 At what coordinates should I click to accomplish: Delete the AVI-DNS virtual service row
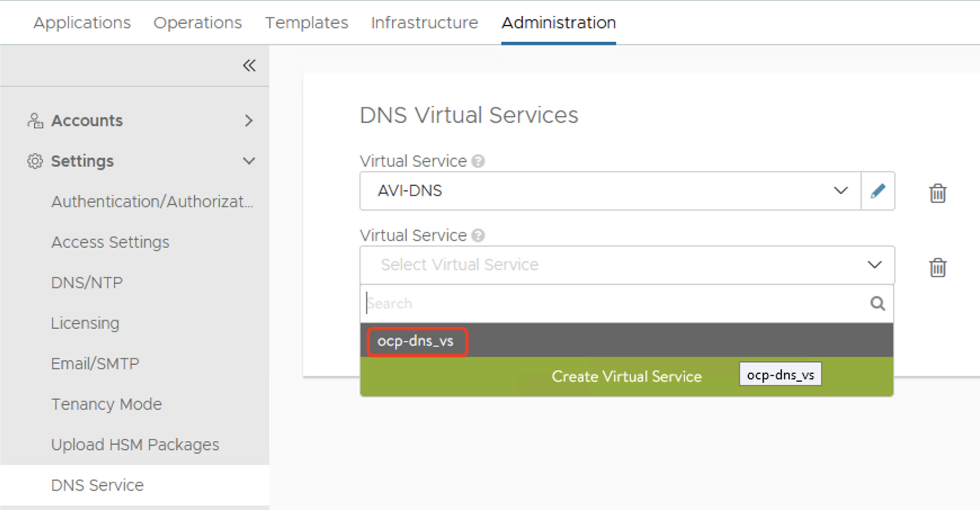(938, 193)
